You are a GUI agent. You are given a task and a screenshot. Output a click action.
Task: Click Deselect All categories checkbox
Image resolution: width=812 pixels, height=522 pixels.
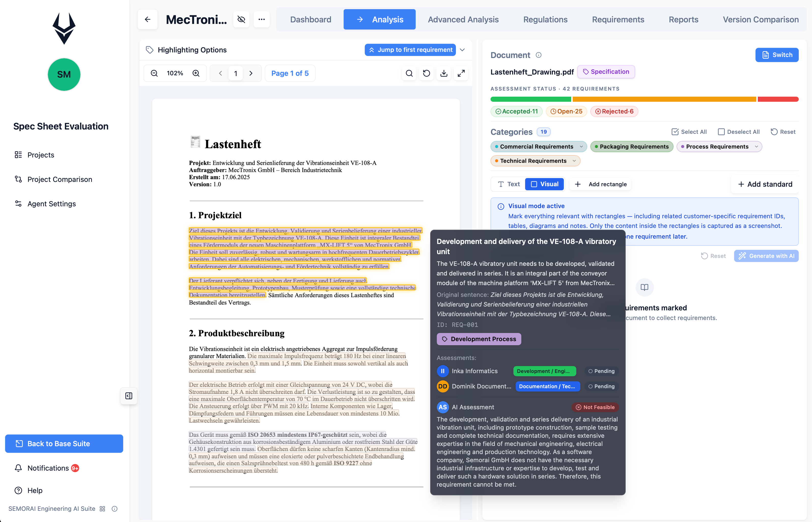pyautogui.click(x=738, y=132)
